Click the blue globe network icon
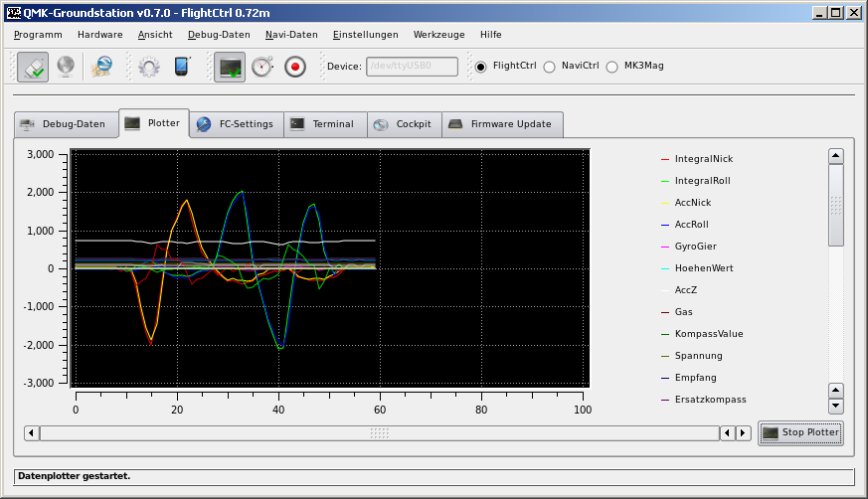 [x=101, y=67]
